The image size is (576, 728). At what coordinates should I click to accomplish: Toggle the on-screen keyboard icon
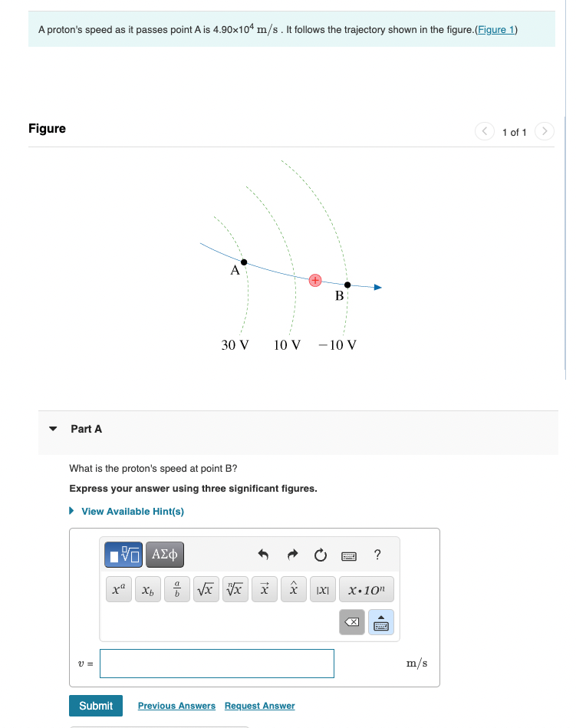pos(380,621)
